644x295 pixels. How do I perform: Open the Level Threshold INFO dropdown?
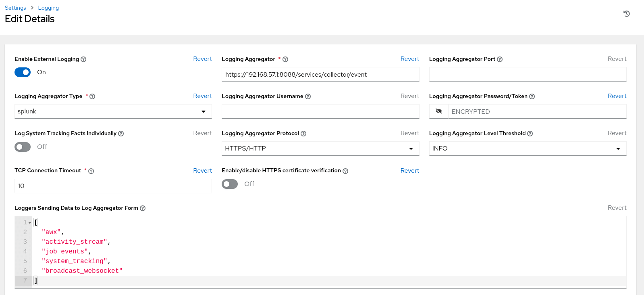[527, 149]
